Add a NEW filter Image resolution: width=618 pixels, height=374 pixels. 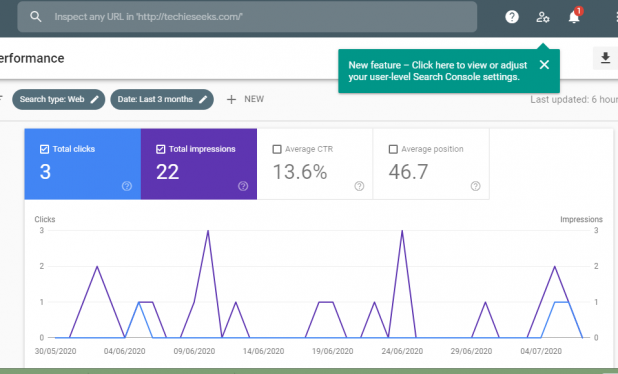(x=245, y=99)
